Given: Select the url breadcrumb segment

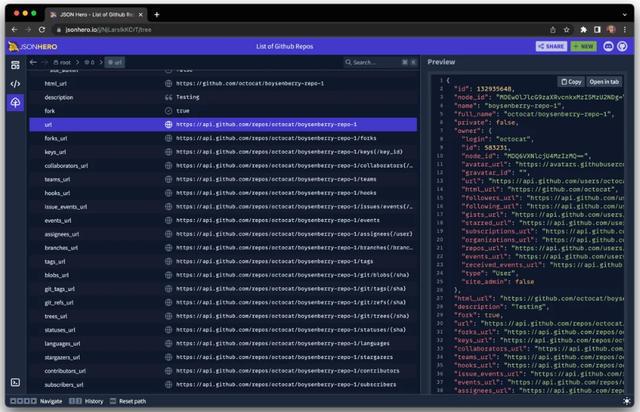Looking at the screenshot, I should click(116, 62).
